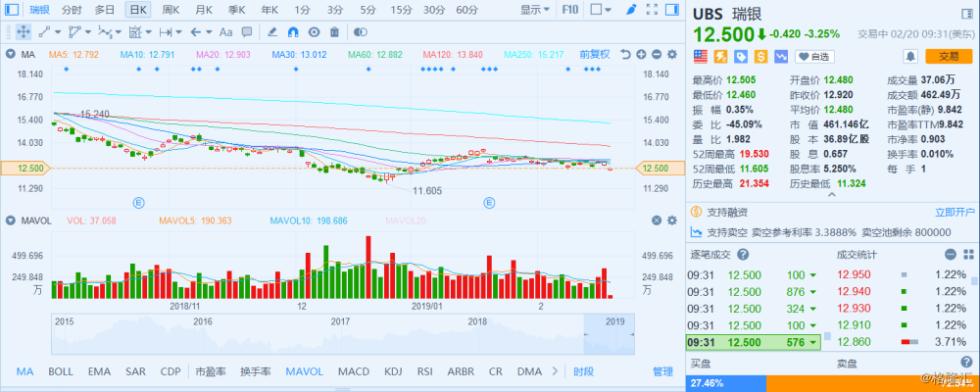Switch to 月K monthly chart tab
Image resolution: width=980 pixels, height=392 pixels.
[x=203, y=10]
